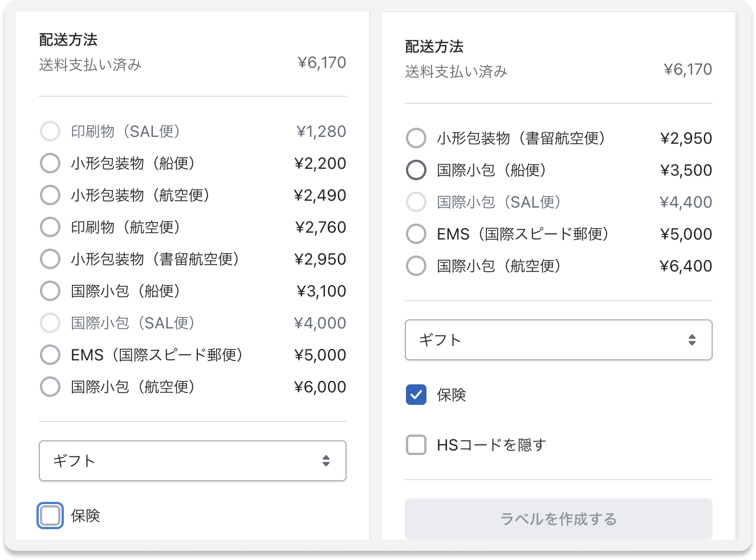Click the dropdown chevron icon on right ギフト selector

[693, 340]
